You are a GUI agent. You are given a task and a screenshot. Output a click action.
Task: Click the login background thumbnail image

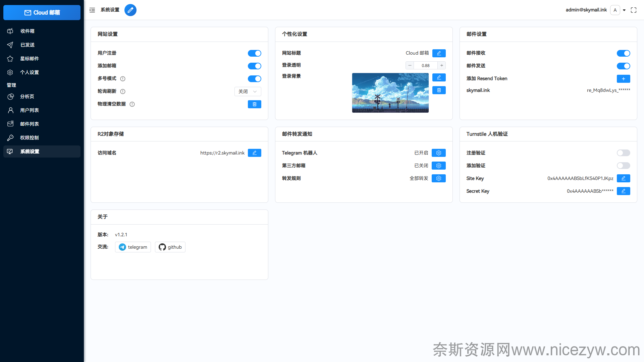tap(390, 93)
